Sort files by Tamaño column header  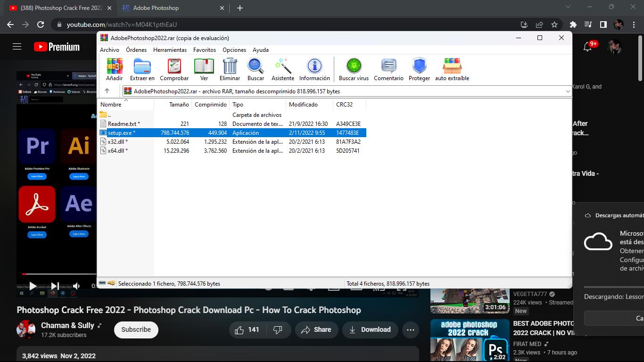point(179,105)
